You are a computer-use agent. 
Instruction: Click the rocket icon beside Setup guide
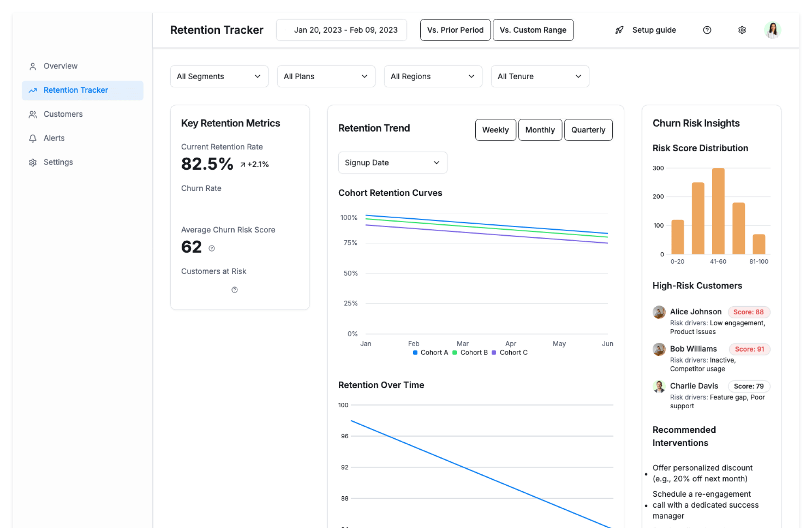tap(619, 30)
